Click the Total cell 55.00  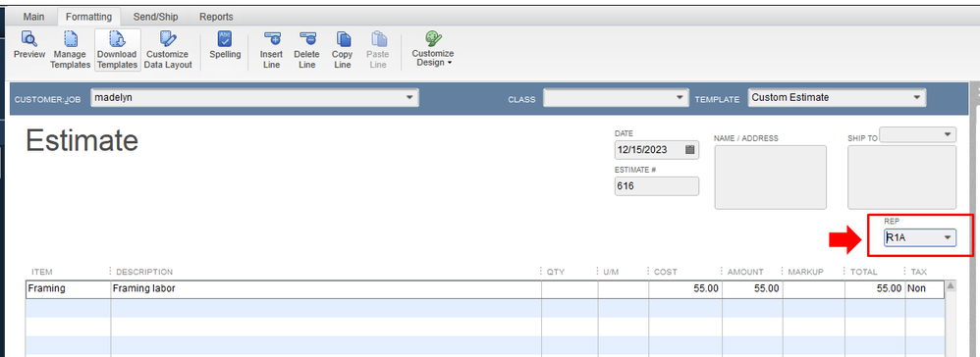coord(875,289)
